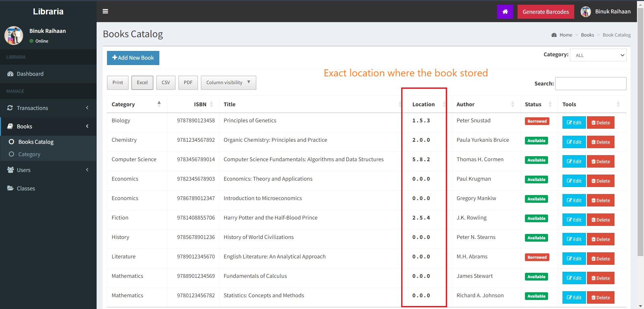Focus the Search input field
The width and height of the screenshot is (644, 309).
pyautogui.click(x=591, y=84)
